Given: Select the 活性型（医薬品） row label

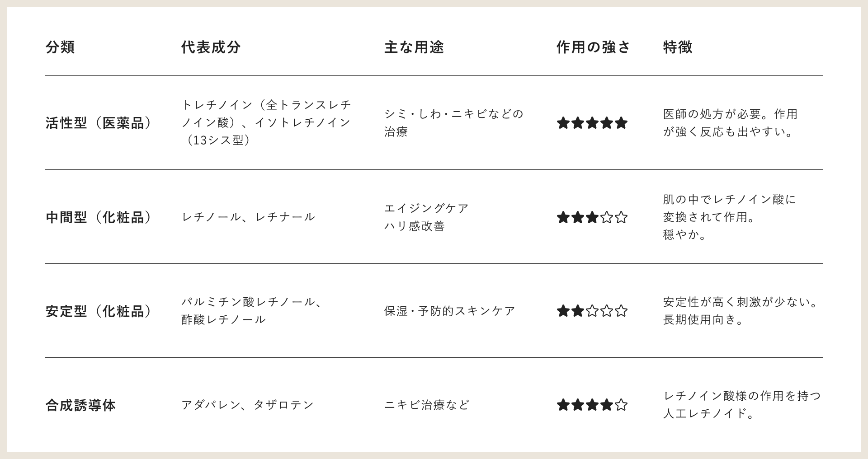Looking at the screenshot, I should 99,123.
